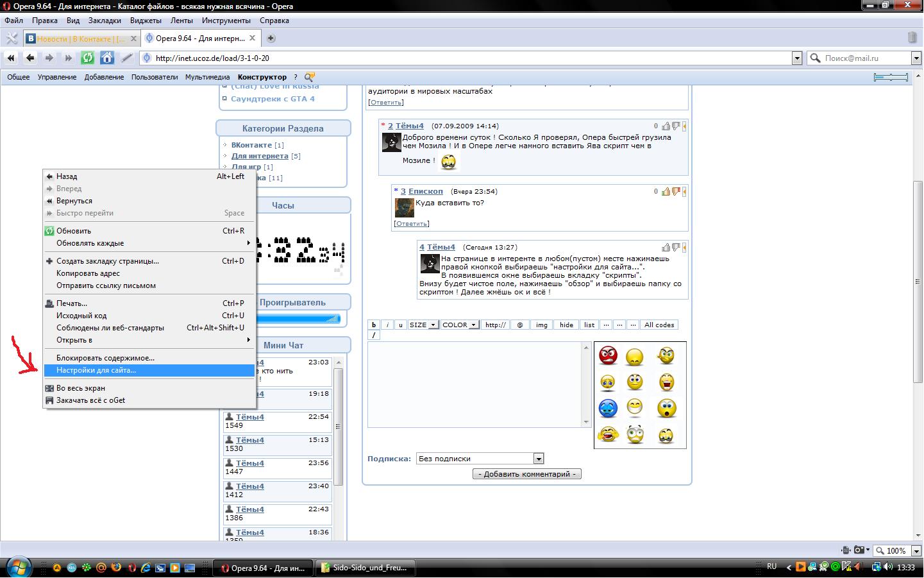This screenshot has height=578, width=924.
Task: Open the closed tabs trash icon
Action: tap(912, 38)
